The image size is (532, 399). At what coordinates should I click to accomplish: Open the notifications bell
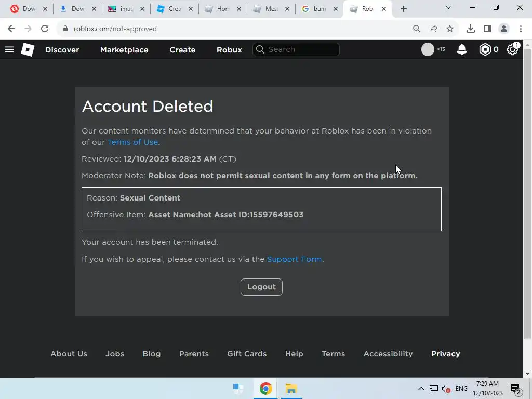pyautogui.click(x=461, y=49)
